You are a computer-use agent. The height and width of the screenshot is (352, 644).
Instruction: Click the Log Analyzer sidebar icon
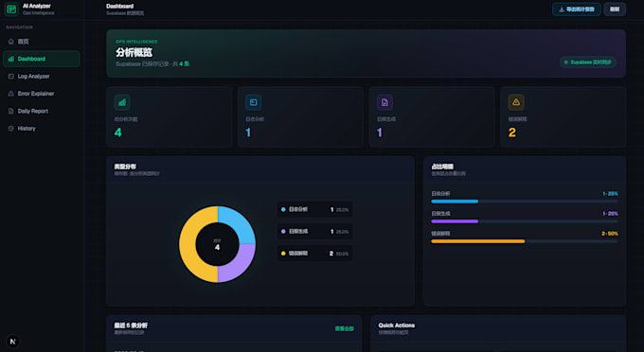11,77
